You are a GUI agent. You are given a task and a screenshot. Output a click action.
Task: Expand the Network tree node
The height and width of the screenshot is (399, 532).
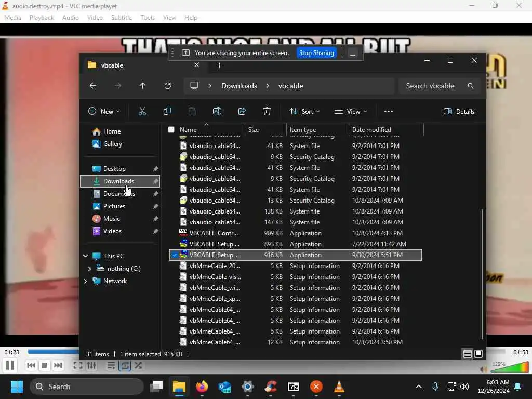click(86, 281)
